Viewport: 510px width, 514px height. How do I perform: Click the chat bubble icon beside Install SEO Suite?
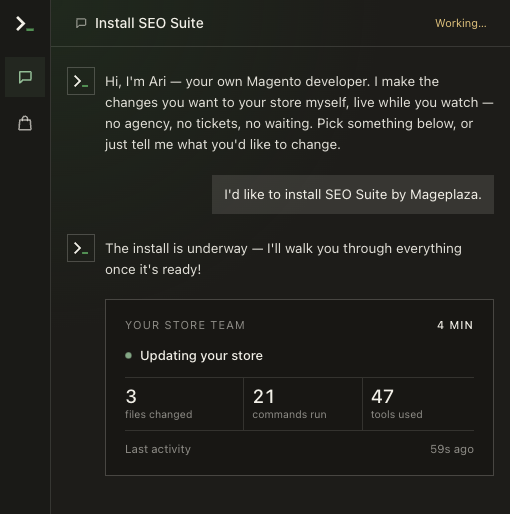coord(81,23)
